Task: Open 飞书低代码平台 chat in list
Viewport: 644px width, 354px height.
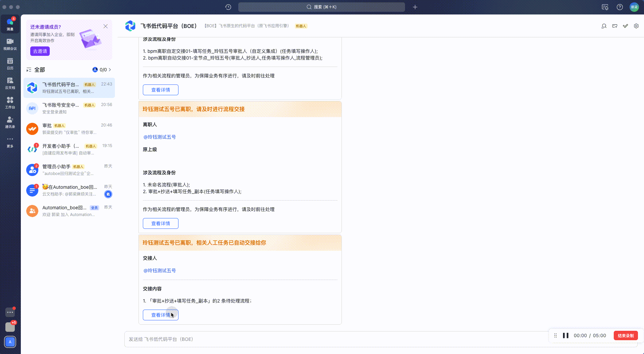Action: coord(69,88)
